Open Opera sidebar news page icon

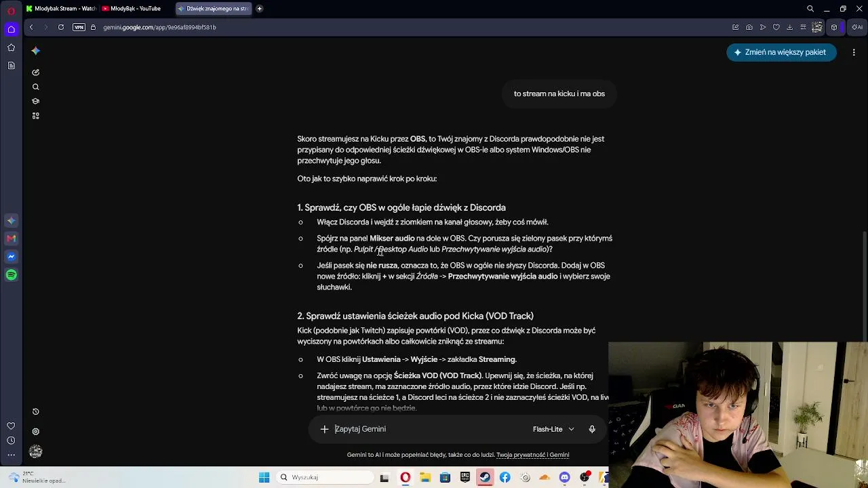pyautogui.click(x=11, y=65)
